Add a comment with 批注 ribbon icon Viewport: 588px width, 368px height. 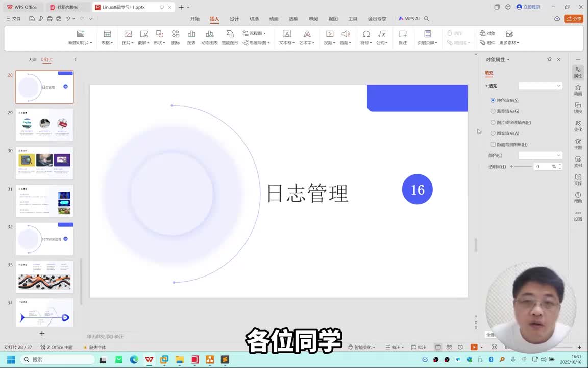click(x=403, y=34)
